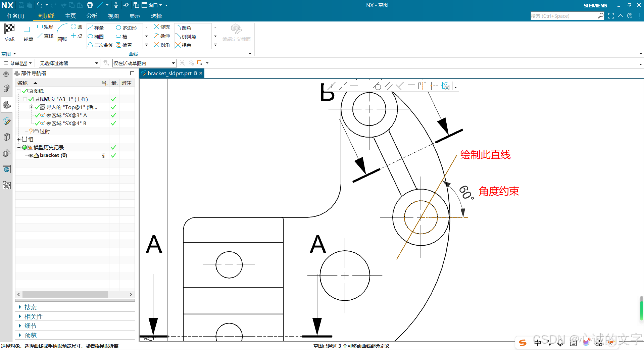The width and height of the screenshot is (644, 350).
Task: Expand the 搜索 section link
Action: pos(30,307)
